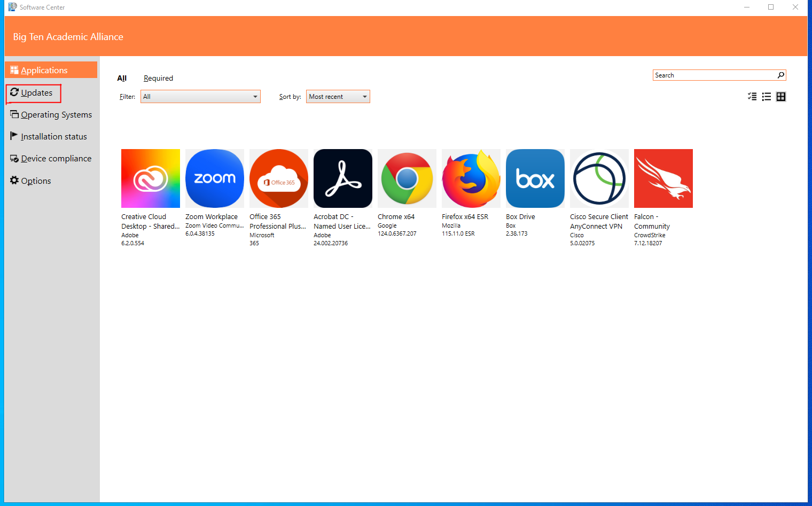Click the Falcon - Community title text
Image resolution: width=812 pixels, height=506 pixels.
(x=652, y=221)
